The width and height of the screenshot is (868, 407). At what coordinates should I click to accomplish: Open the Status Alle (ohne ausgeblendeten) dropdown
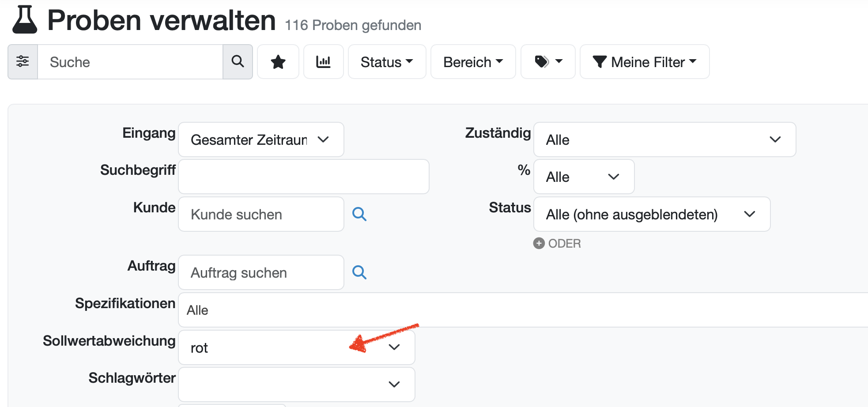(652, 214)
